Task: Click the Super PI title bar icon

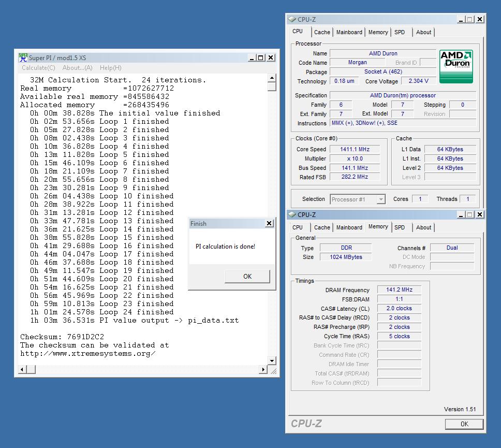Action: pos(23,57)
